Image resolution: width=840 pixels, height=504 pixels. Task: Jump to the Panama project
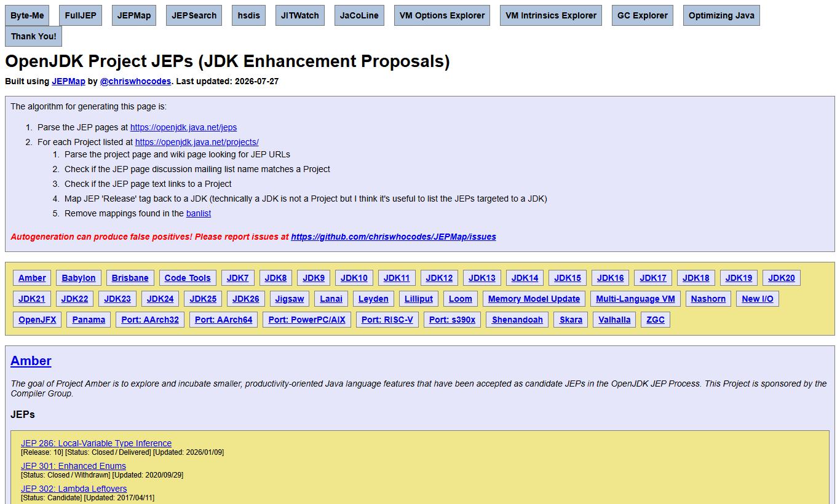pyautogui.click(x=89, y=320)
